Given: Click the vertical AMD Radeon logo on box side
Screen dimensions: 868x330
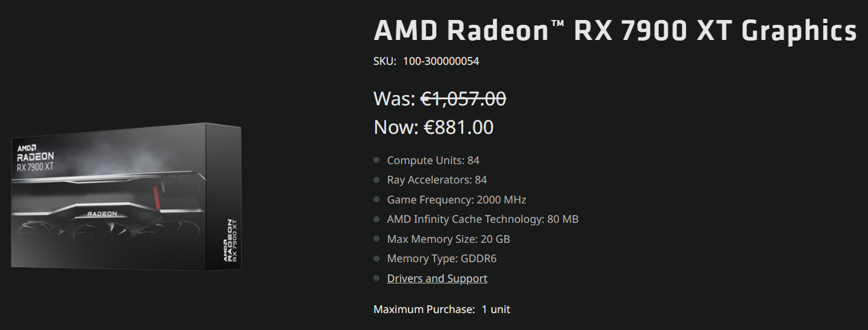Looking at the screenshot, I should pos(228,241).
